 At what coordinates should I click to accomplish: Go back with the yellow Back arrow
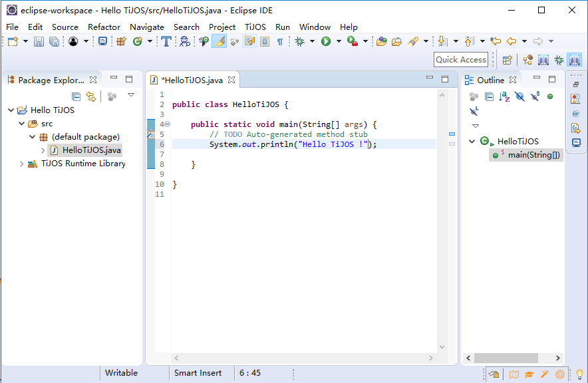pyautogui.click(x=512, y=41)
